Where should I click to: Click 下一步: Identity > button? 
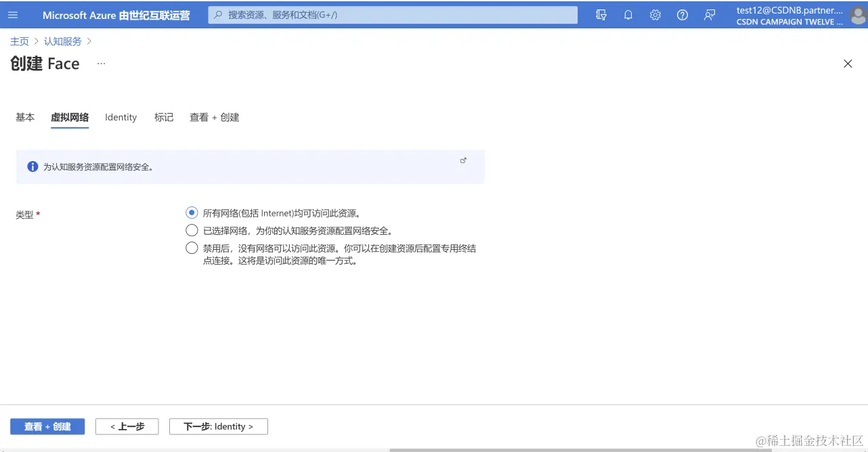pos(219,426)
